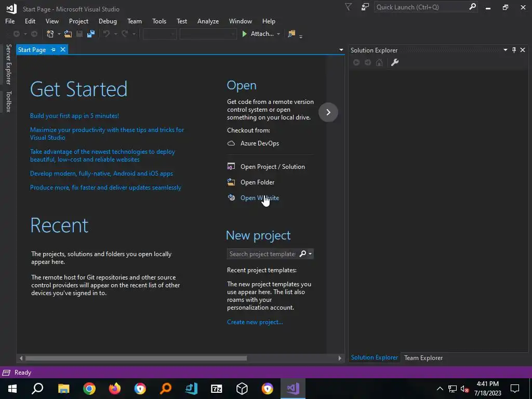
Task: Pin the Solution Explorer panel
Action: (514, 50)
